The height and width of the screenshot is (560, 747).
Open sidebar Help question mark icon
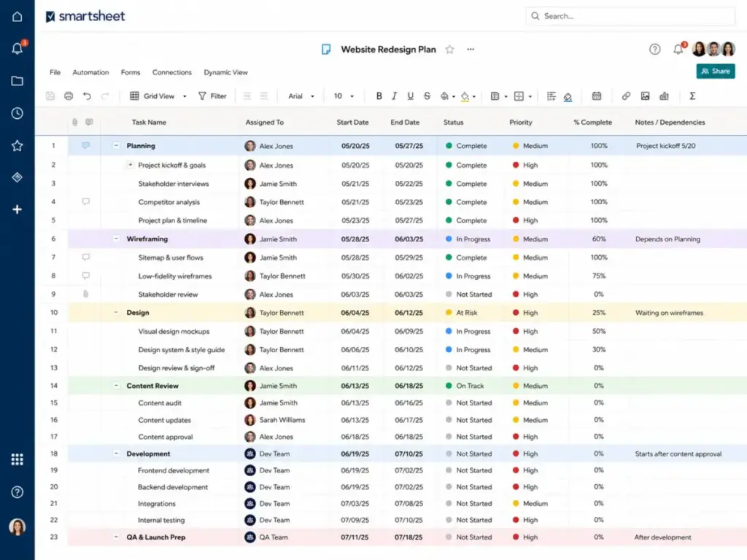pyautogui.click(x=18, y=492)
